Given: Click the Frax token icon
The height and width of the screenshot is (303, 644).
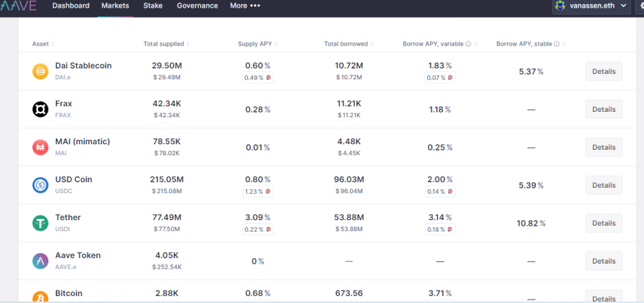Looking at the screenshot, I should click(x=40, y=109).
